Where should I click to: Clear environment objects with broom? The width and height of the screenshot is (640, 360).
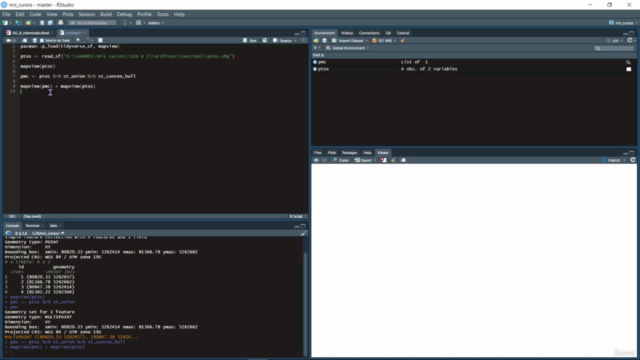(403, 40)
